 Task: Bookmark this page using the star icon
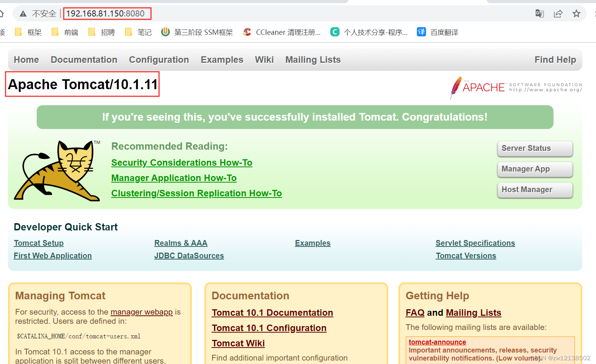coord(576,13)
